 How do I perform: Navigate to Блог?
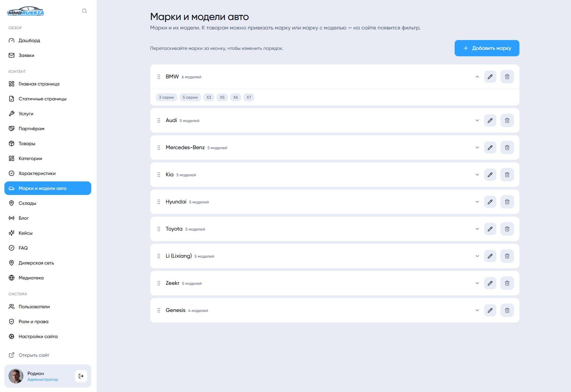click(48, 218)
